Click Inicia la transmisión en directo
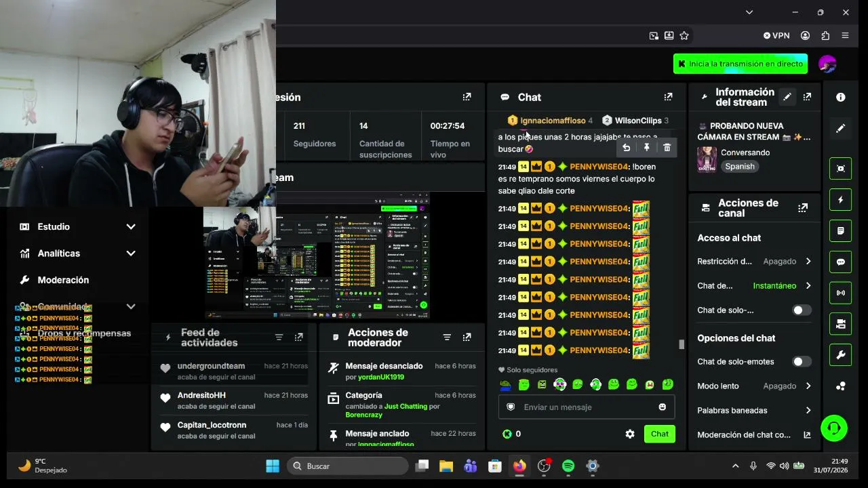This screenshot has height=488, width=868. coord(741,64)
